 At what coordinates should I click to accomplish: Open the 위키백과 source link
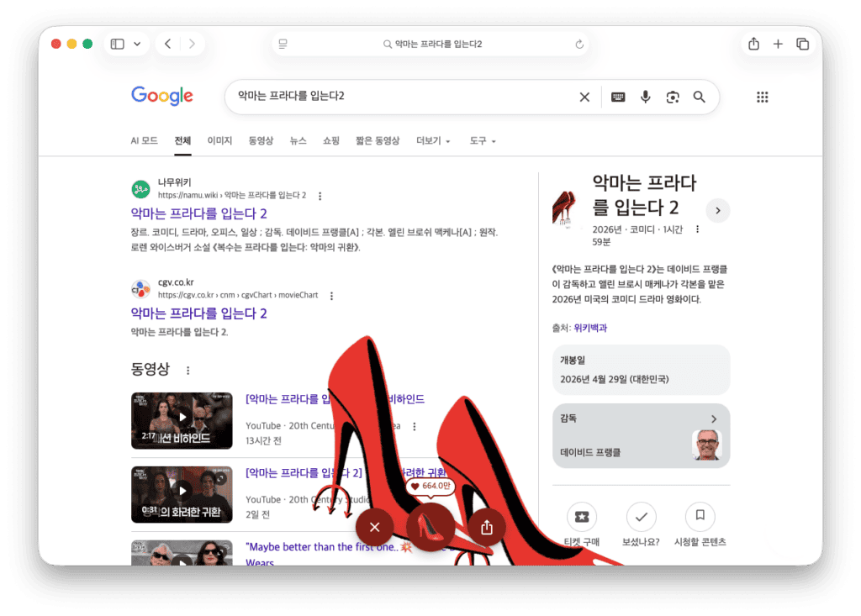click(590, 329)
